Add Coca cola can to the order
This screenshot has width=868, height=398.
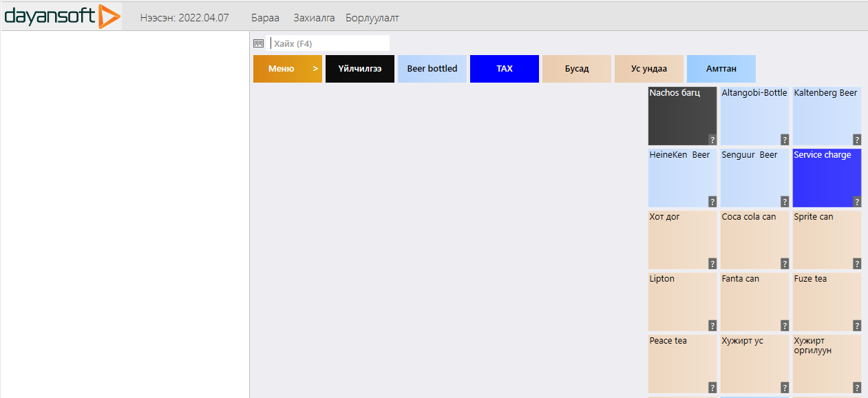coord(755,240)
